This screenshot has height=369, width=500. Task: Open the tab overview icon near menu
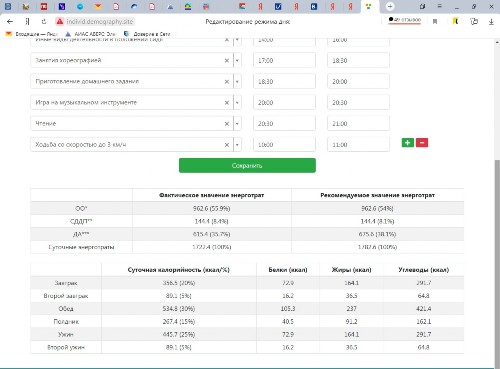[x=422, y=6]
